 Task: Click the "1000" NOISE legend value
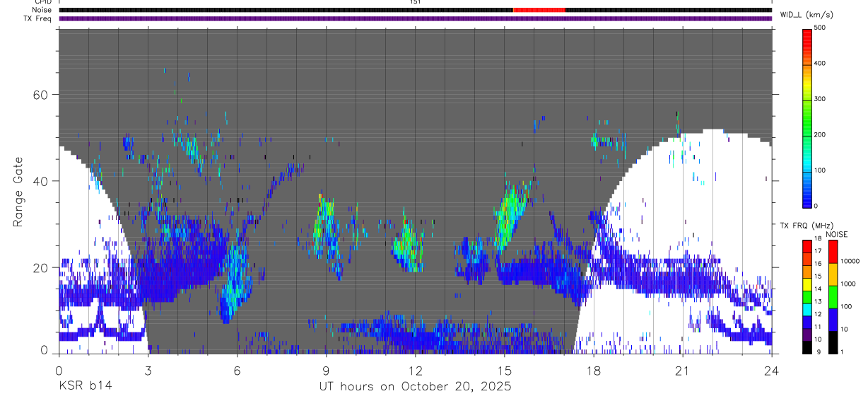[848, 284]
